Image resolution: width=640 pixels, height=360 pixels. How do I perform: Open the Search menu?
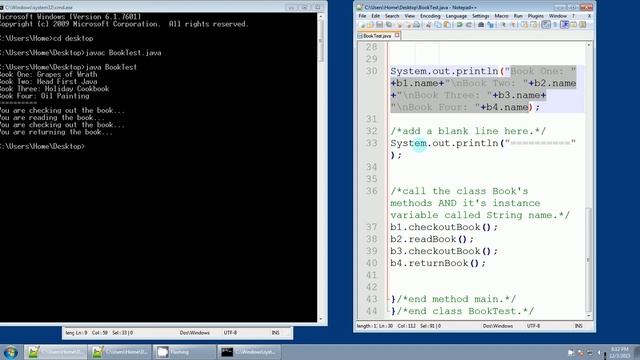392,16
